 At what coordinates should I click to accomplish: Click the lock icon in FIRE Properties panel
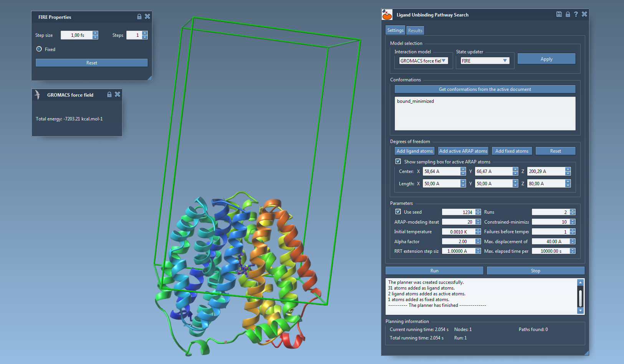point(139,16)
